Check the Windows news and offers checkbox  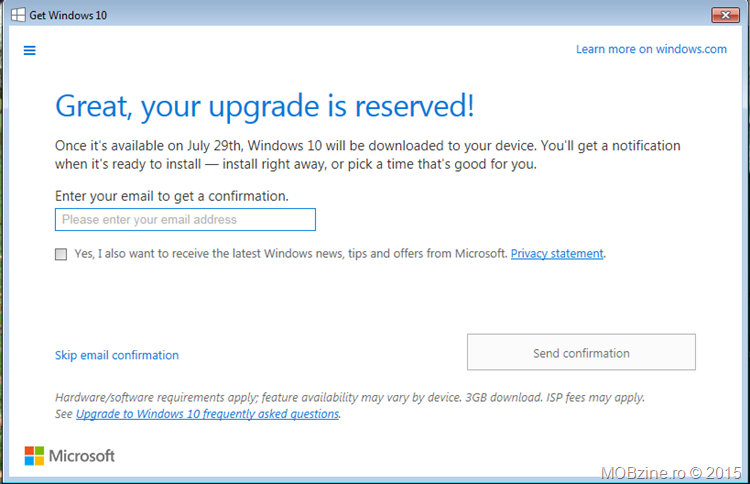tap(61, 254)
